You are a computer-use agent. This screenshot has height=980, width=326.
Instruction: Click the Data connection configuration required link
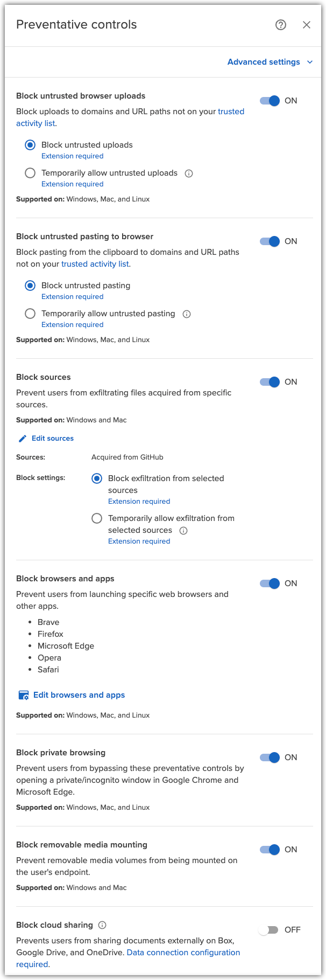pyautogui.click(x=183, y=952)
